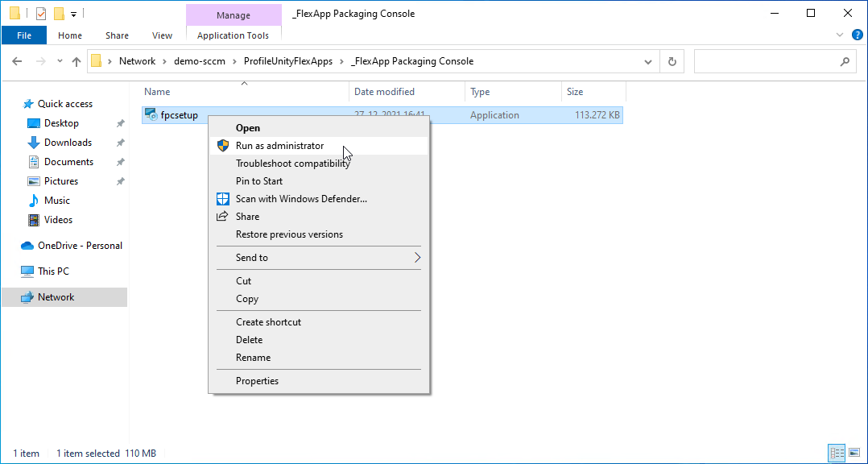This screenshot has width=868, height=464.
Task: Sort by Date modified column header
Action: (x=384, y=92)
